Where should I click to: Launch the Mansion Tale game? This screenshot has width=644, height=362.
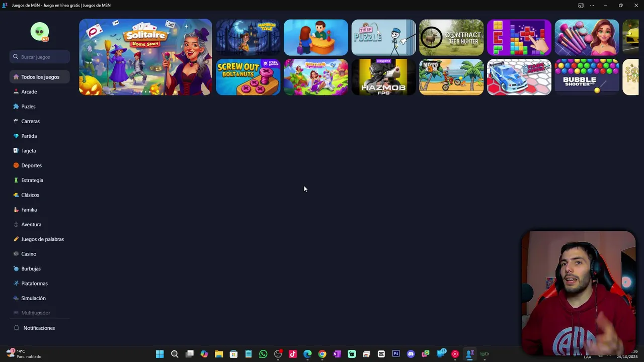coord(248,37)
